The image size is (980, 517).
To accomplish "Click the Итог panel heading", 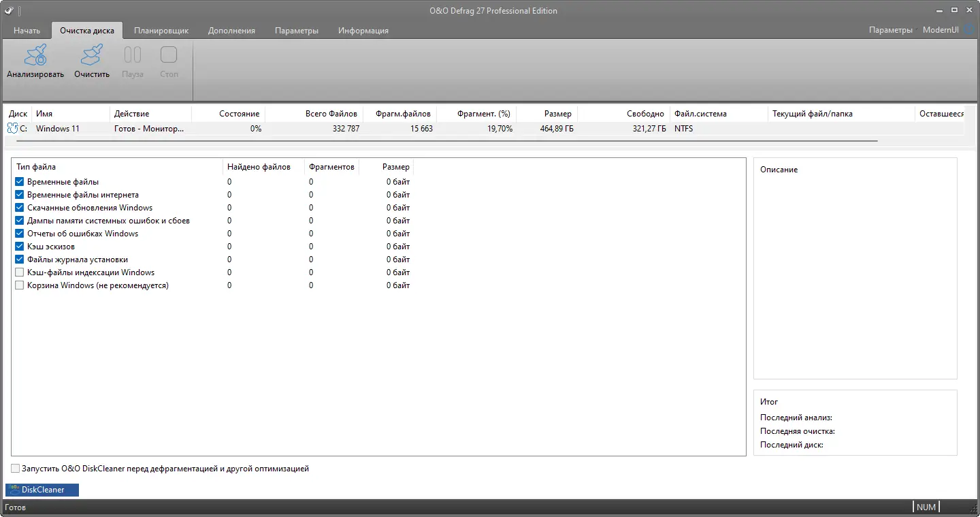I will [769, 402].
